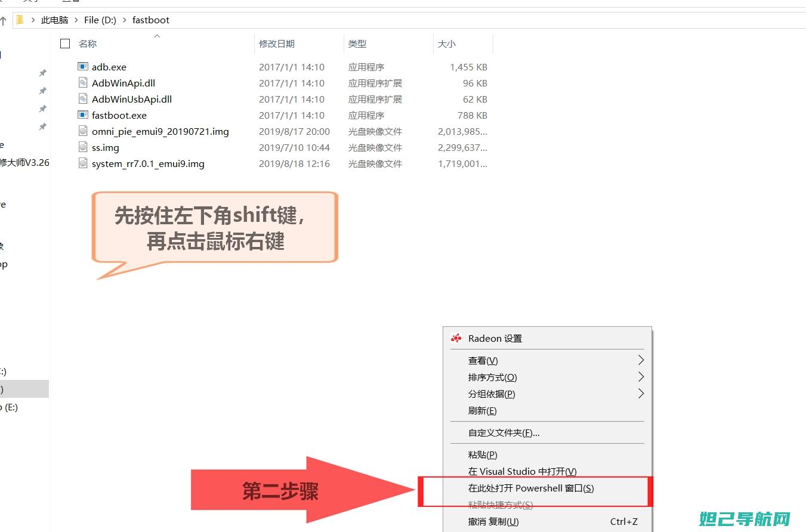806x532 pixels.
Task: Select file name AdbWinUsbApi.dll
Action: pos(132,99)
